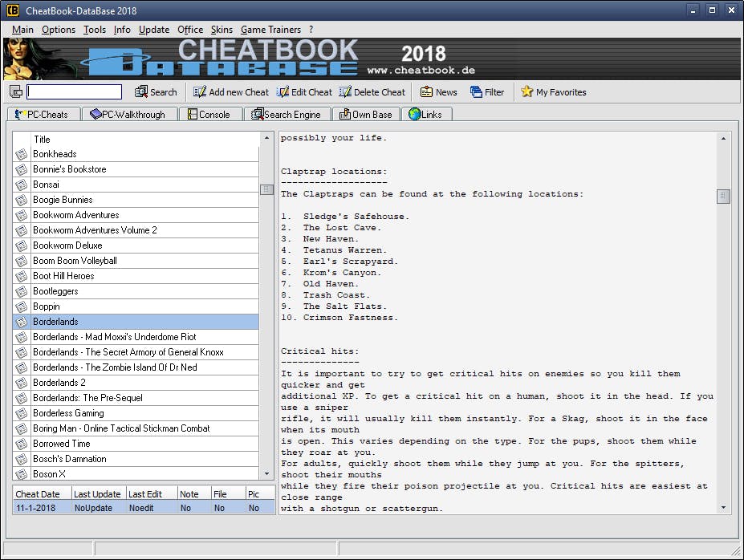Open the ? help menu
This screenshot has height=560, width=744.
click(x=311, y=30)
